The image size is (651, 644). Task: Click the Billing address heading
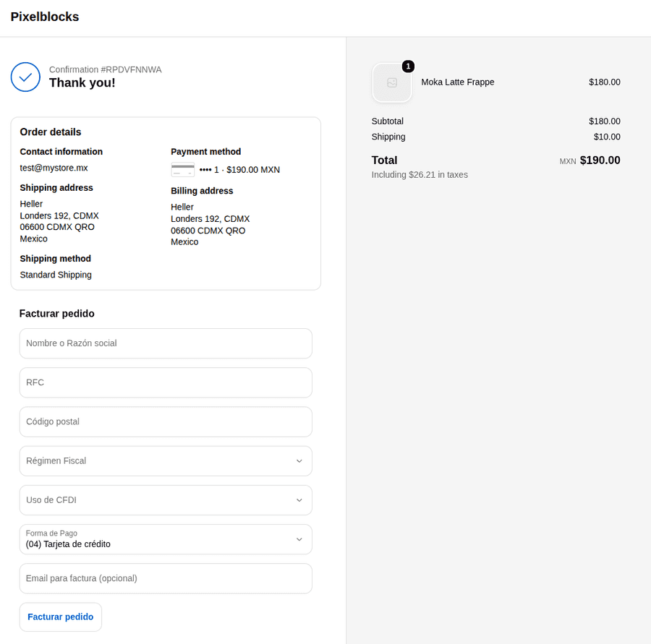click(x=202, y=191)
